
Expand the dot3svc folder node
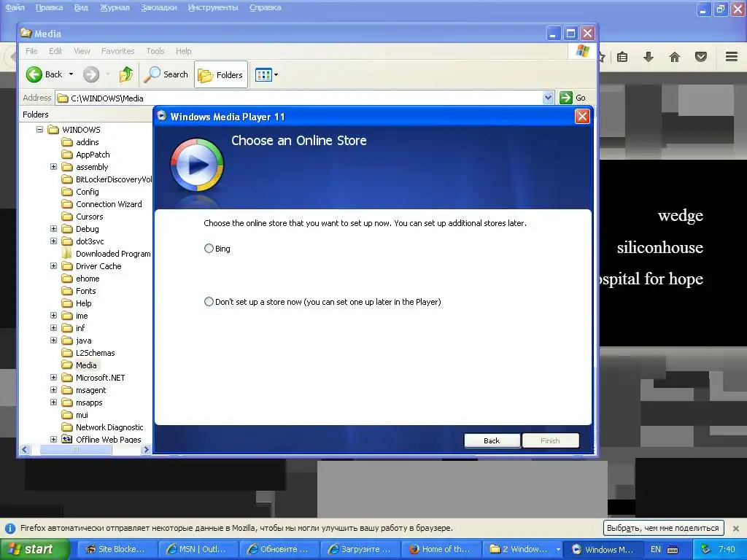(x=53, y=241)
